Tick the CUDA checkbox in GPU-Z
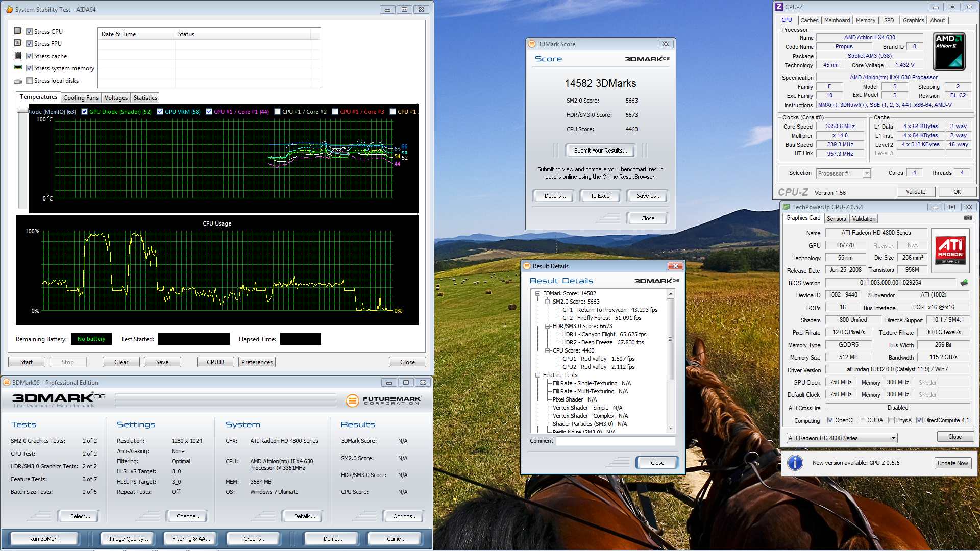 coord(863,420)
